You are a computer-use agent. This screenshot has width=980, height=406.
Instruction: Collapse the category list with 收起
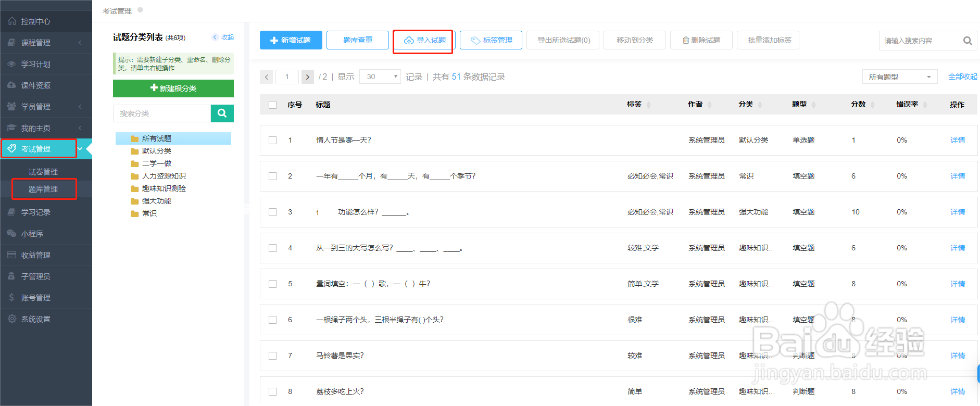pos(223,37)
